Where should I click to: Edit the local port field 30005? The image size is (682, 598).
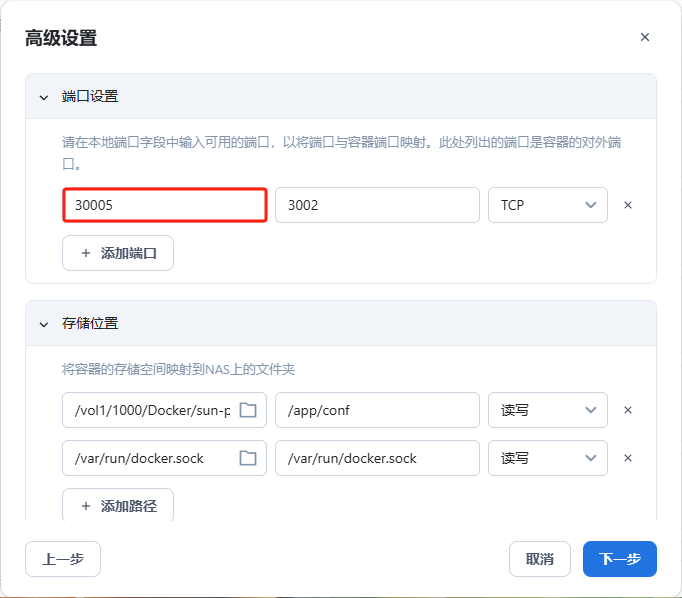click(x=165, y=205)
